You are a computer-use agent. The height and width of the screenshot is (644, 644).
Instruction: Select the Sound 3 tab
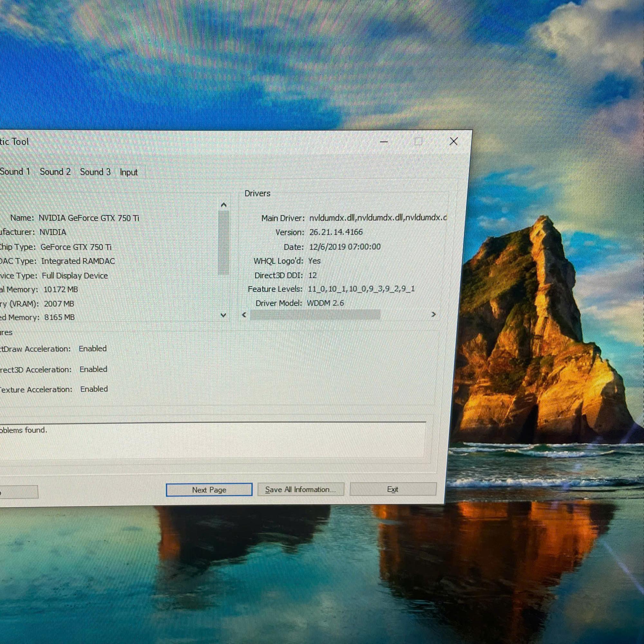click(x=95, y=172)
